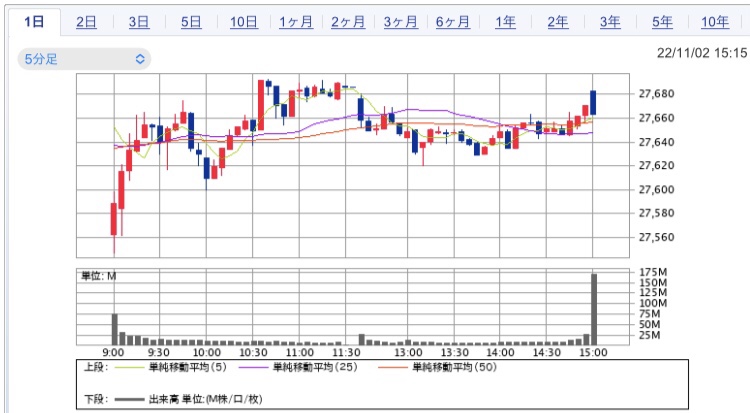Select the 2年 range tab
The width and height of the screenshot is (750, 413).
pos(558,22)
